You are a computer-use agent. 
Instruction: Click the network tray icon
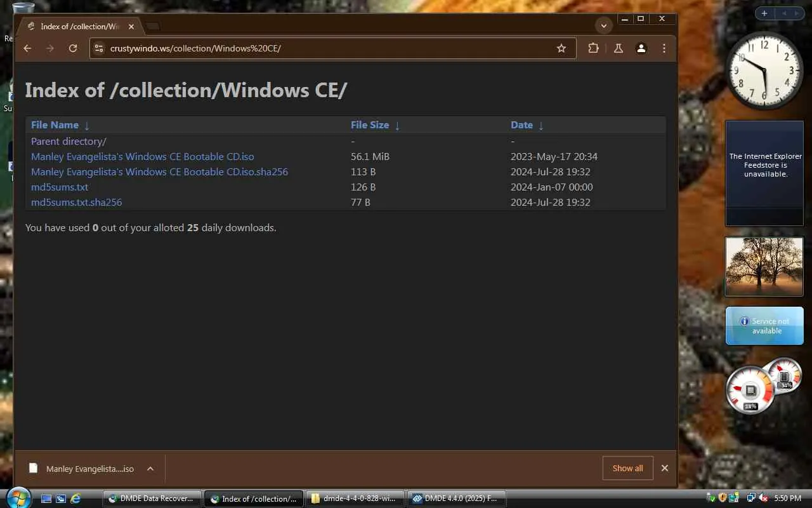click(x=750, y=498)
